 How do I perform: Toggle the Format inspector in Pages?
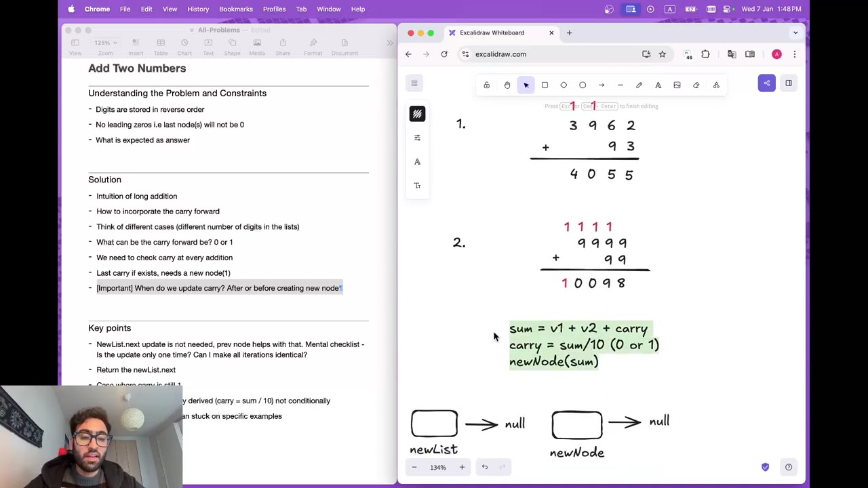click(x=313, y=47)
